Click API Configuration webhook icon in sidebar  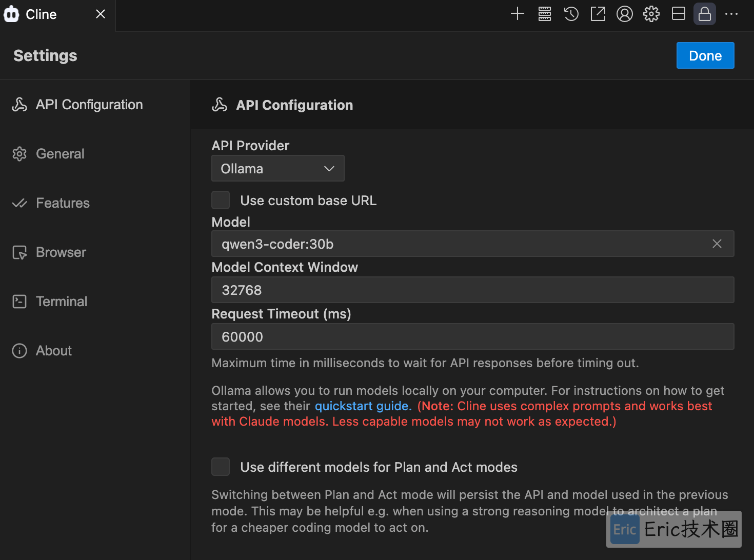[x=19, y=105]
